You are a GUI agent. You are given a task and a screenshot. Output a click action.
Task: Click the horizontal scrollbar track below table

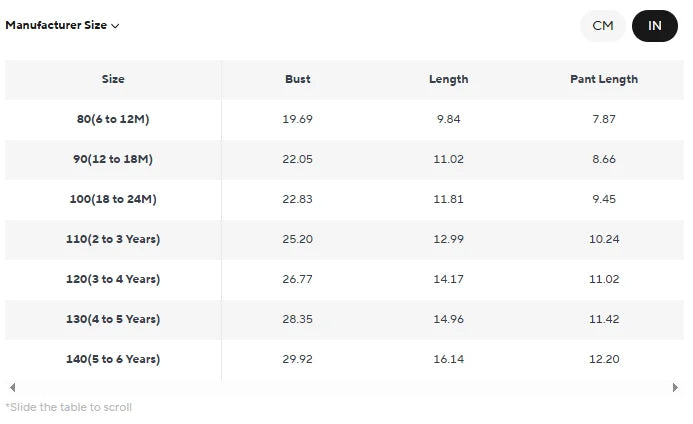(344, 387)
